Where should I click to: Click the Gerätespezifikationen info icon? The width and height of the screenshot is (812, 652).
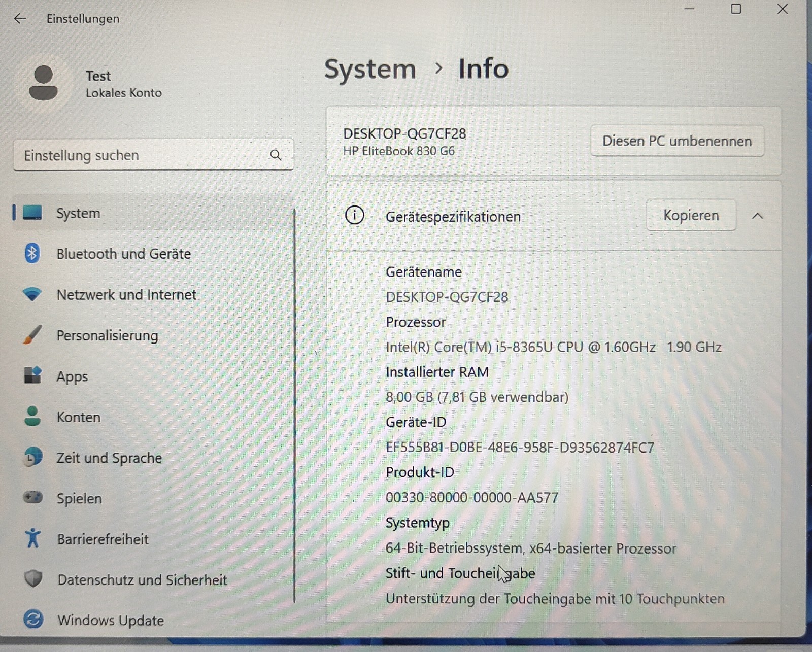pyautogui.click(x=354, y=215)
